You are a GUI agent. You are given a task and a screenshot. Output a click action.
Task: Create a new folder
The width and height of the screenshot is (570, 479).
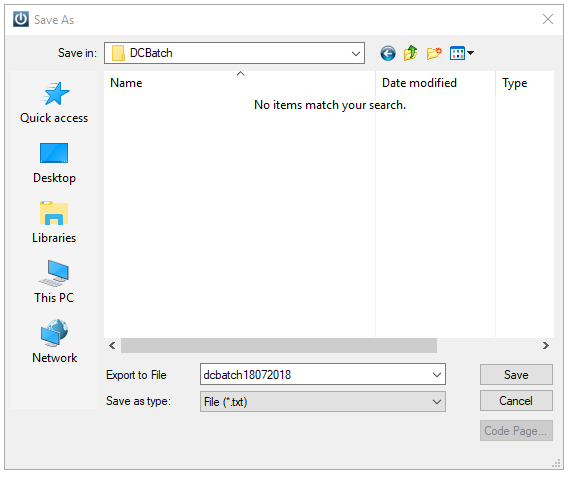click(x=434, y=53)
